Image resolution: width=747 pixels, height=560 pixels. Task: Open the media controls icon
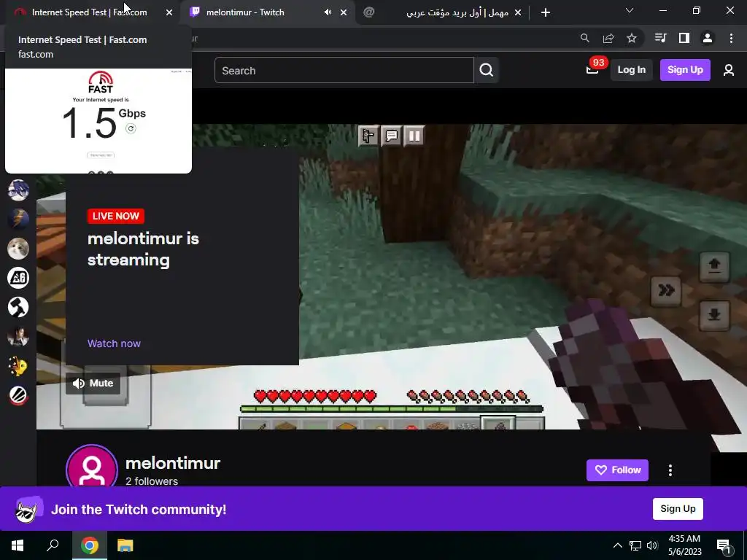tap(660, 38)
